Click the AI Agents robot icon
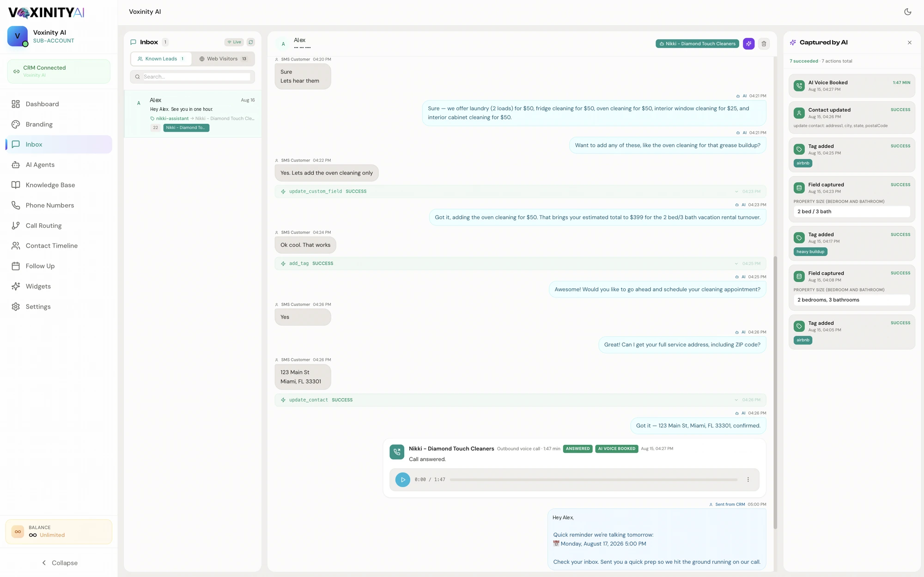924x577 pixels. pyautogui.click(x=16, y=164)
